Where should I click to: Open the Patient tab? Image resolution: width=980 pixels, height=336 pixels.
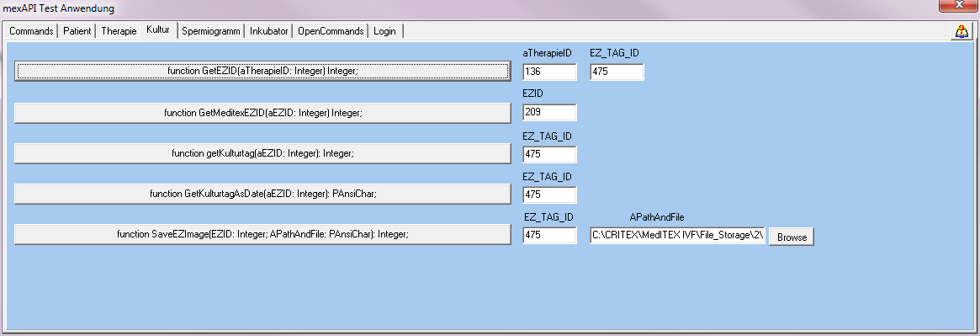click(77, 30)
